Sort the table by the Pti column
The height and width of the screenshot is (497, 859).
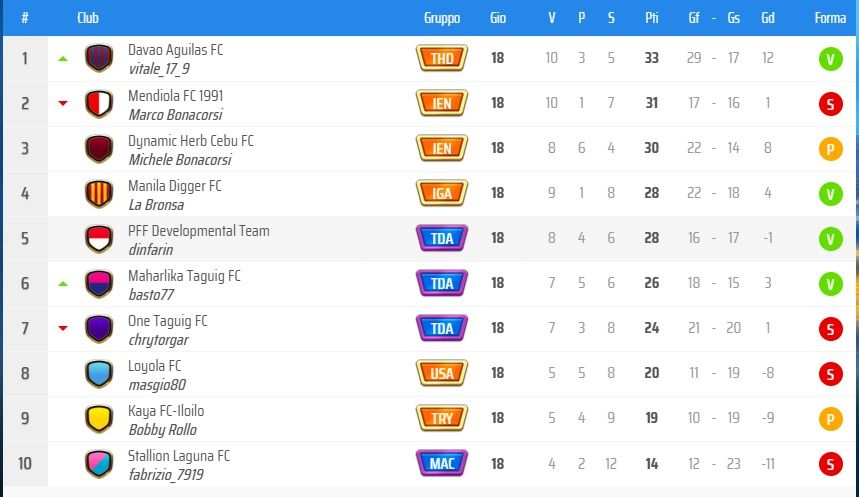[651, 18]
